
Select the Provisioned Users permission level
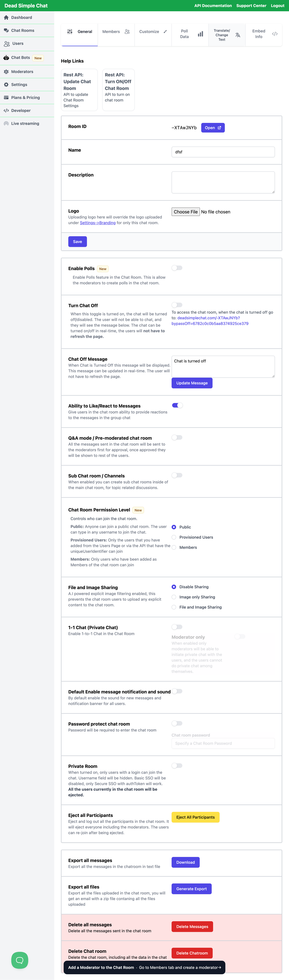pyautogui.click(x=174, y=537)
